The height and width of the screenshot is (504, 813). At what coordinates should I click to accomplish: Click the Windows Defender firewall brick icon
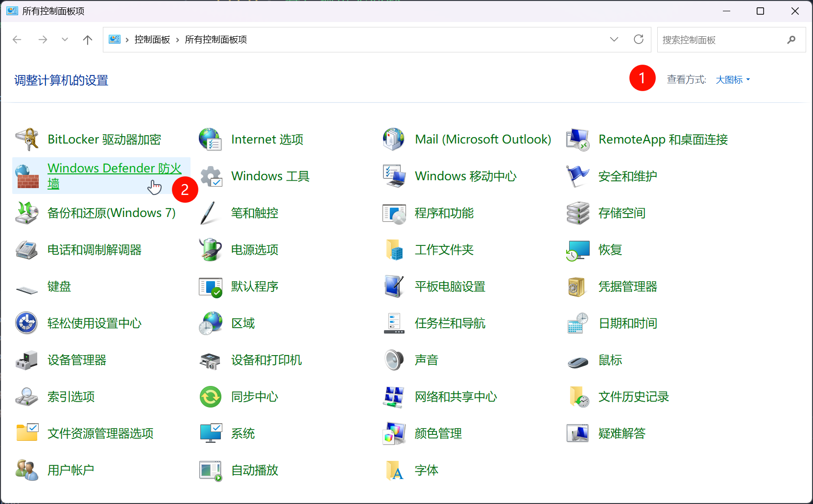coord(27,176)
